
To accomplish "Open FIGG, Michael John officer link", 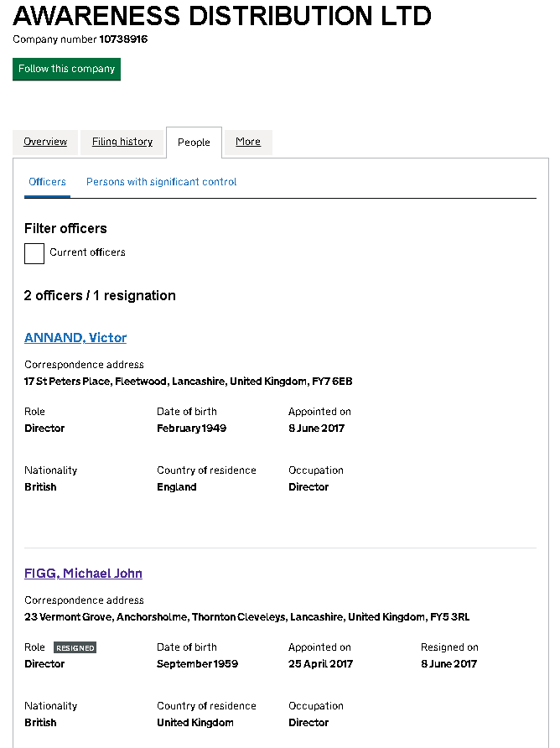I will 83,574.
